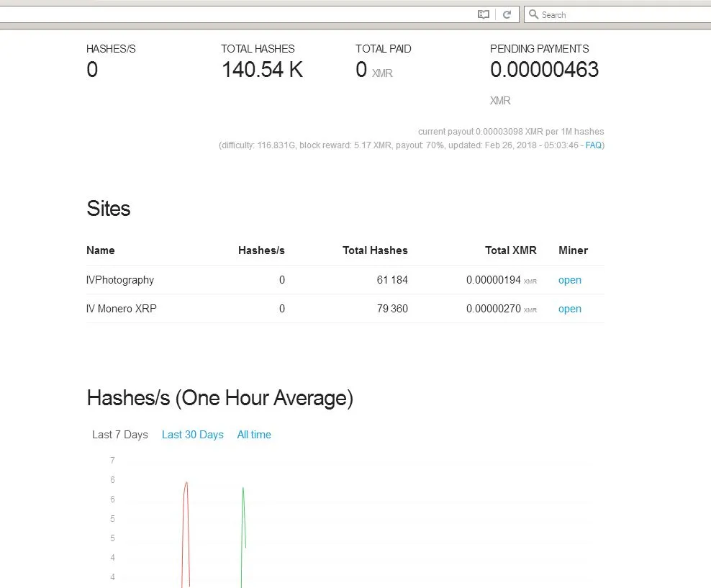
Task: Focus the browser Search input field
Action: 617,14
